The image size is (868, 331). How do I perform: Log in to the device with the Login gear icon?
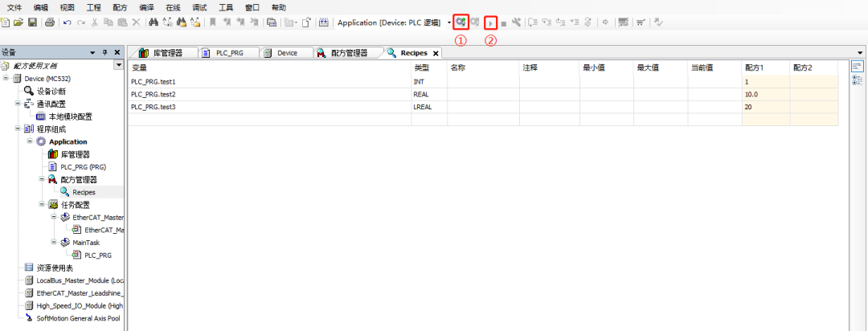click(461, 22)
